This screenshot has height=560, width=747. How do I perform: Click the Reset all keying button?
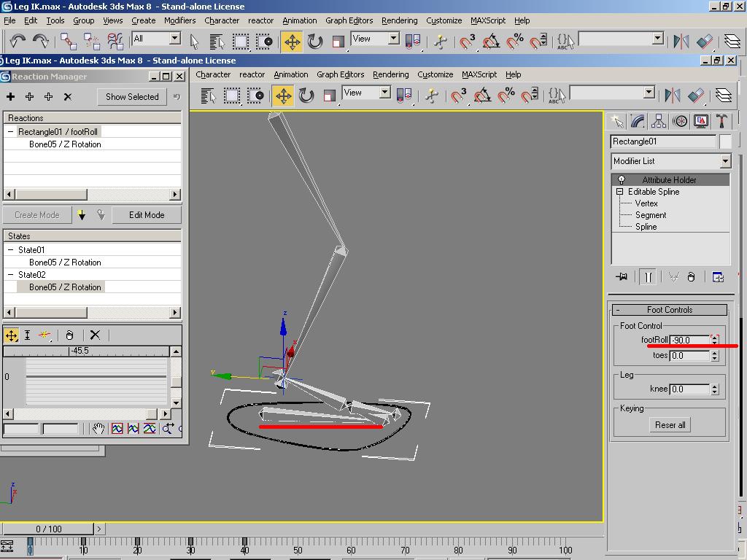pyautogui.click(x=670, y=425)
